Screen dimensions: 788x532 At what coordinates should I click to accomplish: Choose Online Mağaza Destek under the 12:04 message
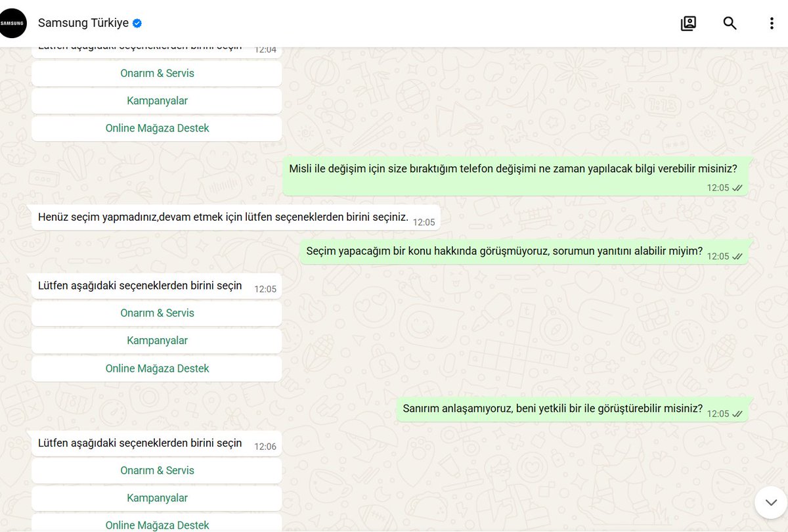click(157, 128)
